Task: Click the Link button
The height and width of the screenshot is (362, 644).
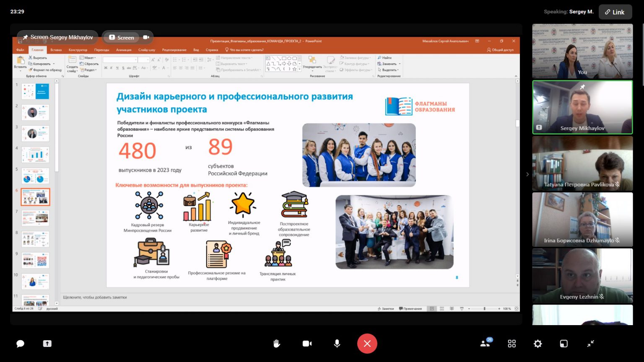Action: (x=615, y=12)
